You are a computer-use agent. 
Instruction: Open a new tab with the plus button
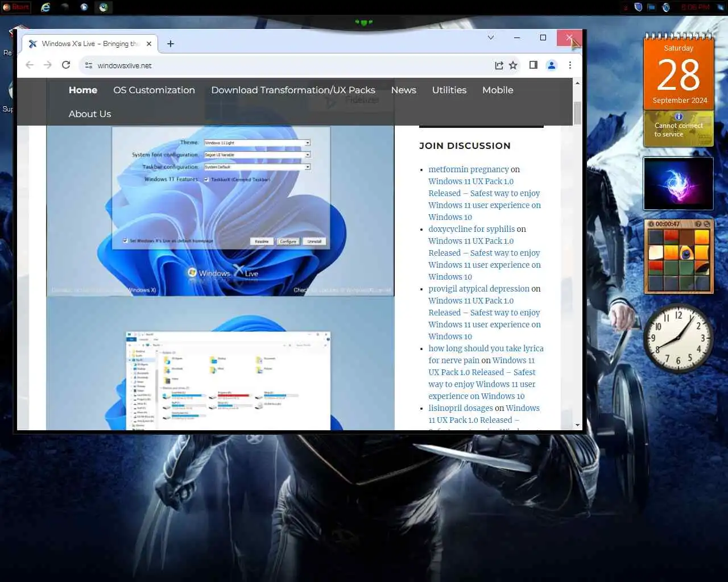click(x=171, y=44)
